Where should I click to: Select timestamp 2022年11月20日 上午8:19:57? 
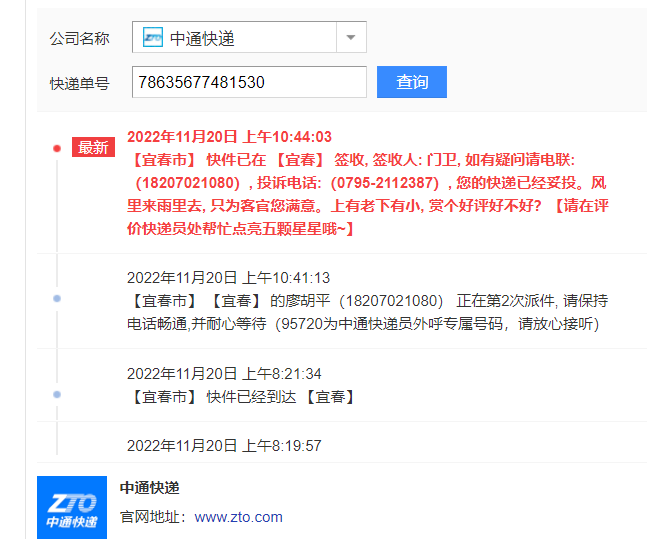(x=224, y=446)
